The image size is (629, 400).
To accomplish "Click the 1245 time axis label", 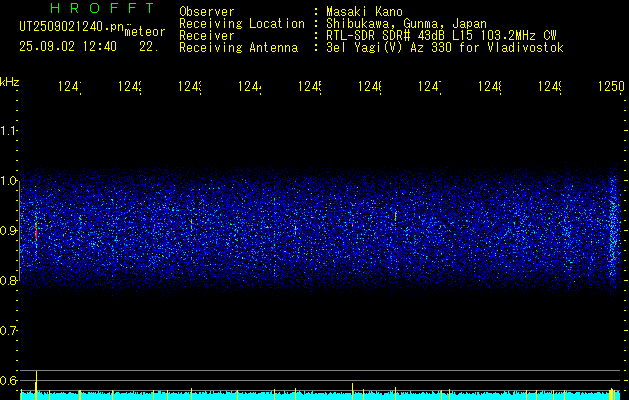I will click(310, 87).
